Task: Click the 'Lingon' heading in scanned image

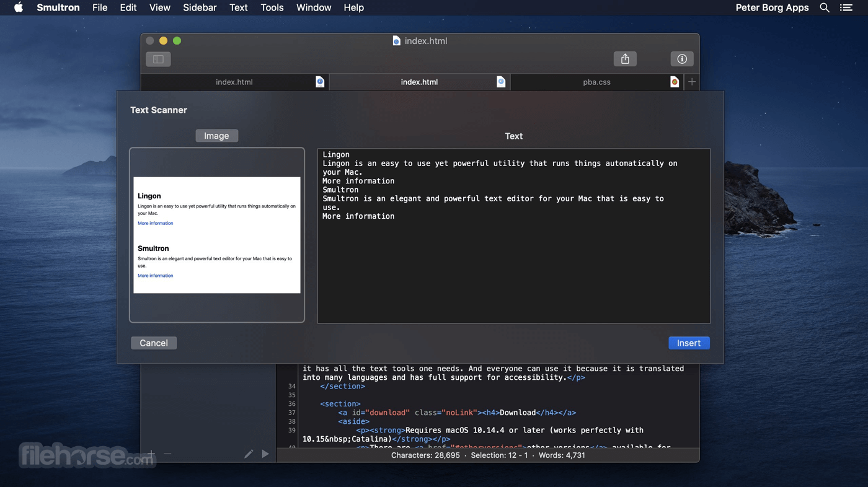Action: click(x=149, y=196)
